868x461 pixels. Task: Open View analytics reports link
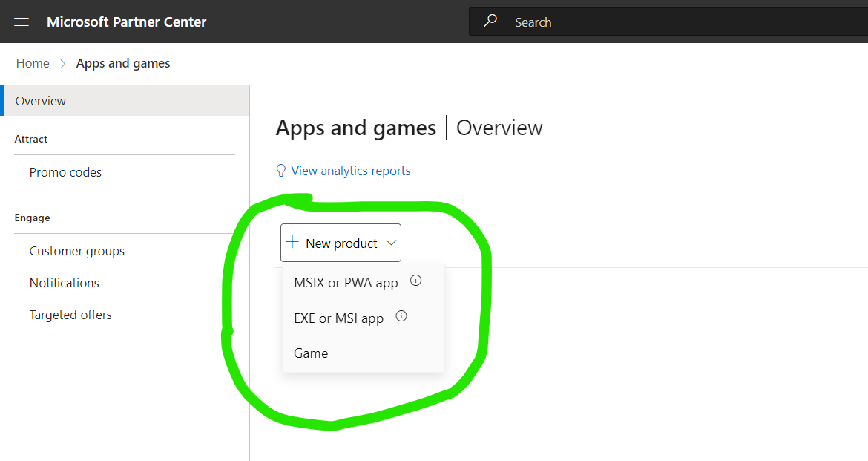click(x=351, y=171)
